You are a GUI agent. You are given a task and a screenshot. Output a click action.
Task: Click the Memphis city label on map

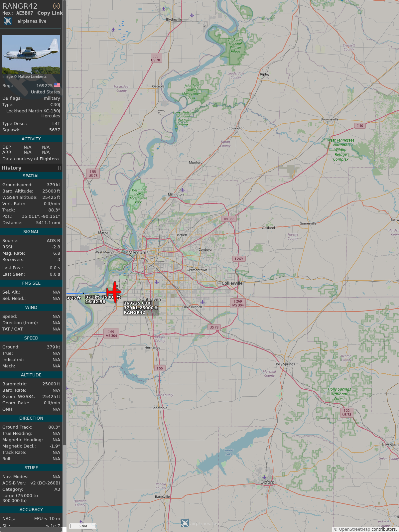[138, 253]
